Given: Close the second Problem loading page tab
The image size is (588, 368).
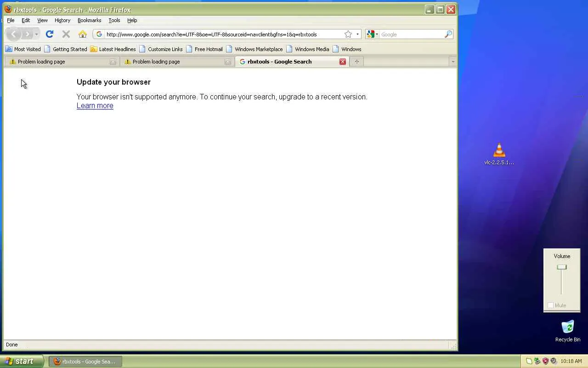Looking at the screenshot, I should click(228, 62).
